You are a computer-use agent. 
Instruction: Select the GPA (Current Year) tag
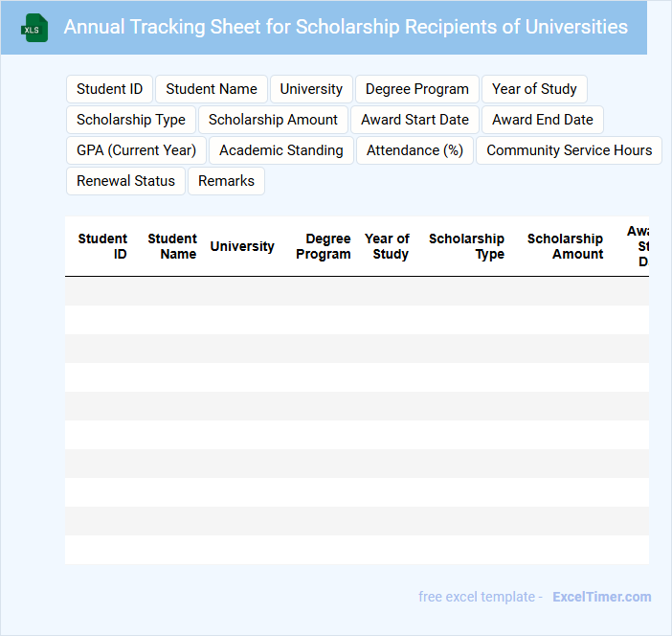coord(136,150)
